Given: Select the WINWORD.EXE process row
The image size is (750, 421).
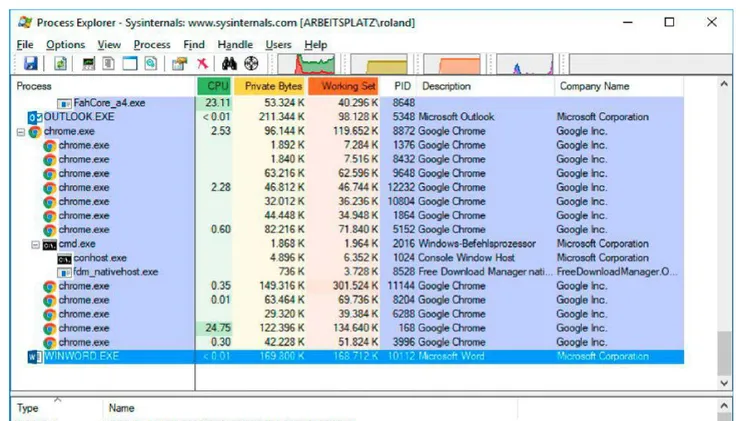Looking at the screenshot, I should coord(347,356).
